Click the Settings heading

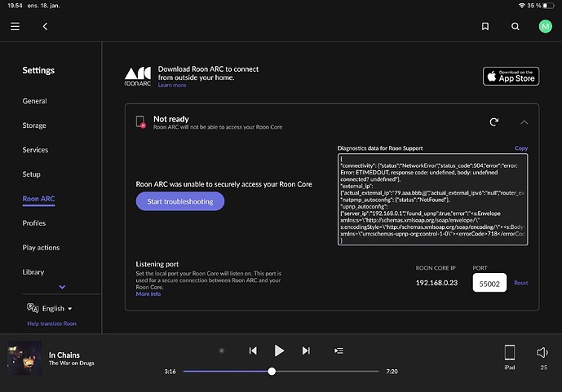point(38,70)
